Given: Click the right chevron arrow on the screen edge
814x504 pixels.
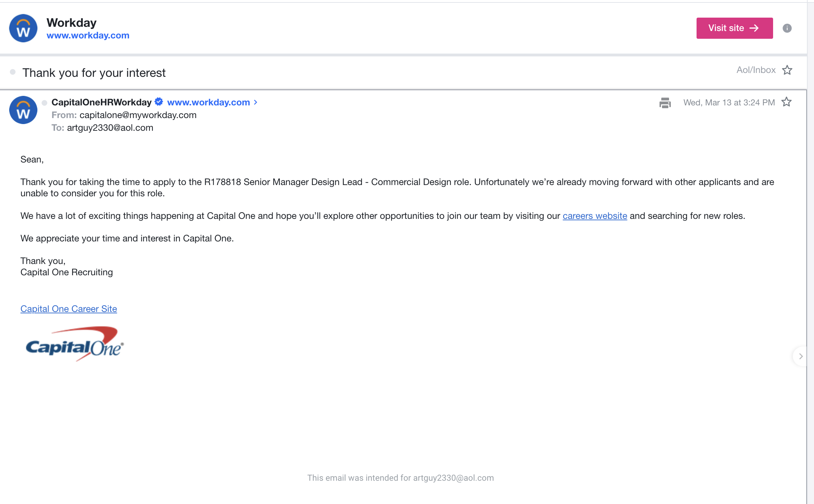Looking at the screenshot, I should coord(801,356).
